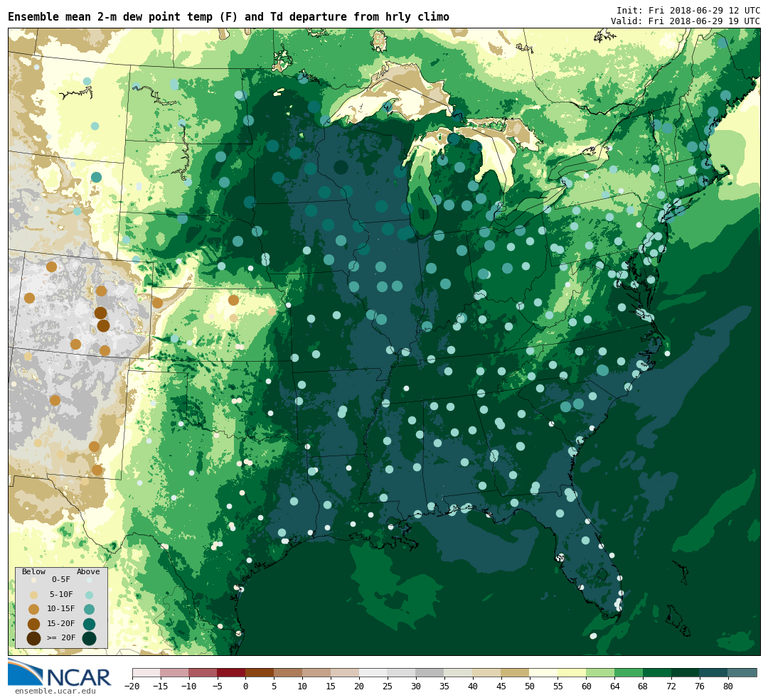Select the dark teal swatch between 76 and 80
This screenshot has height=700, width=768.
tap(715, 672)
